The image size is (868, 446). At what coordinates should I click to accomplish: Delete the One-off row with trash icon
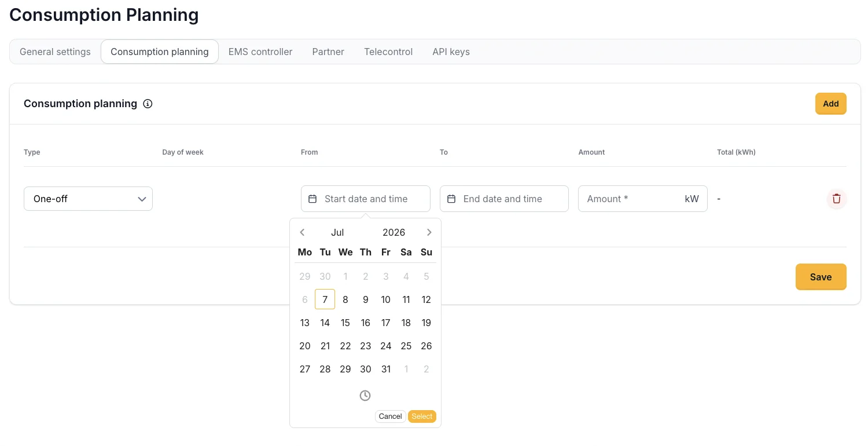click(x=836, y=199)
